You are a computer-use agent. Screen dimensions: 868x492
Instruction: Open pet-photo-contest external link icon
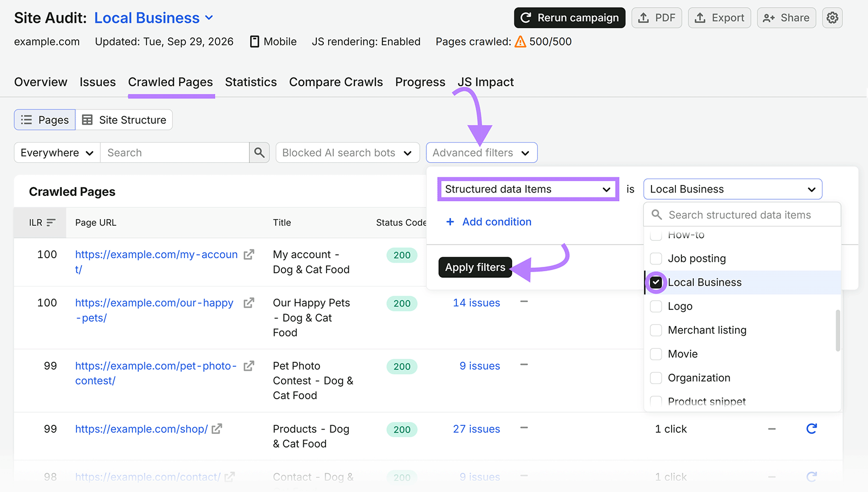click(249, 366)
